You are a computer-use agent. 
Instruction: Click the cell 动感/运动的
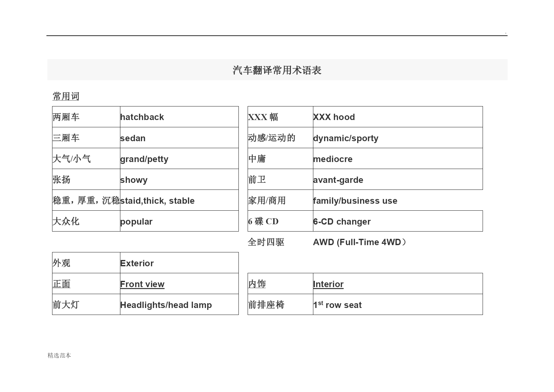click(x=280, y=138)
